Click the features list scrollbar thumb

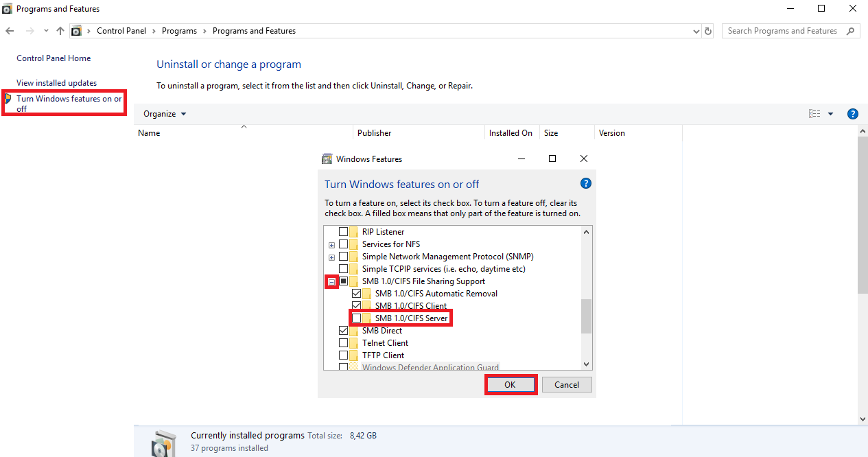pos(587,316)
